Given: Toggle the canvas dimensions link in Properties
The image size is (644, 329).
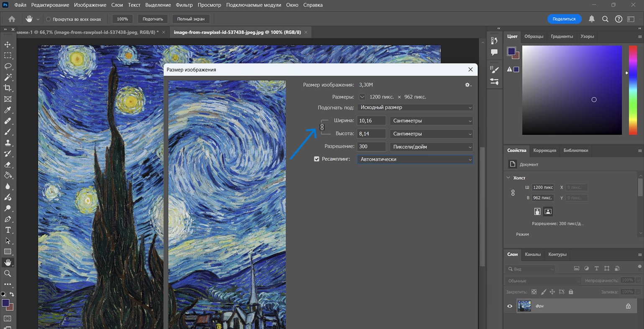Looking at the screenshot, I should pos(513,193).
